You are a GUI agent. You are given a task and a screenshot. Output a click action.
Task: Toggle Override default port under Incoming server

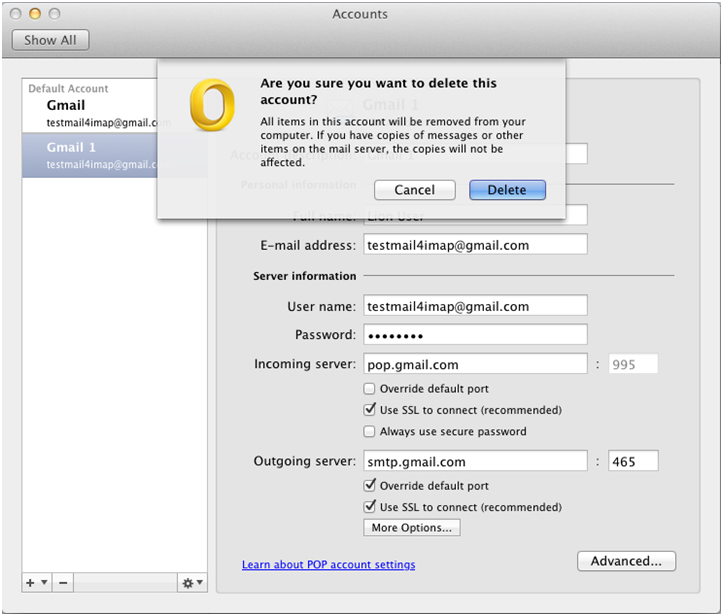pyautogui.click(x=369, y=389)
